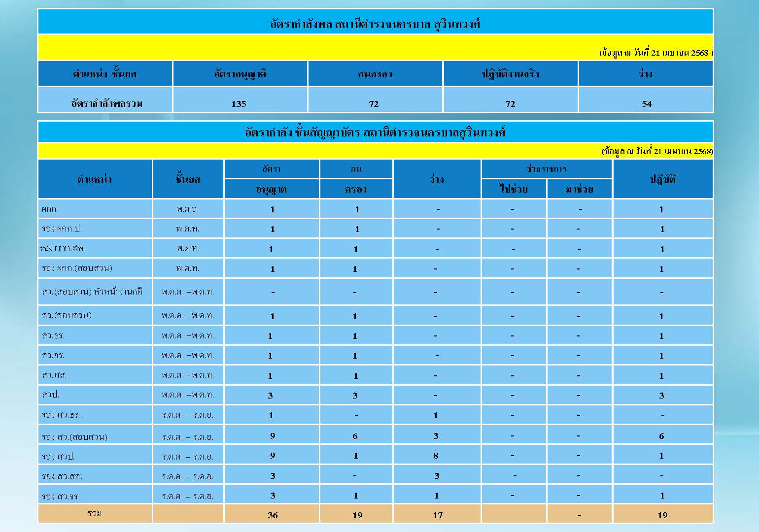Click the 'ผกก.' position row label
The image size is (759, 532).
[50, 209]
